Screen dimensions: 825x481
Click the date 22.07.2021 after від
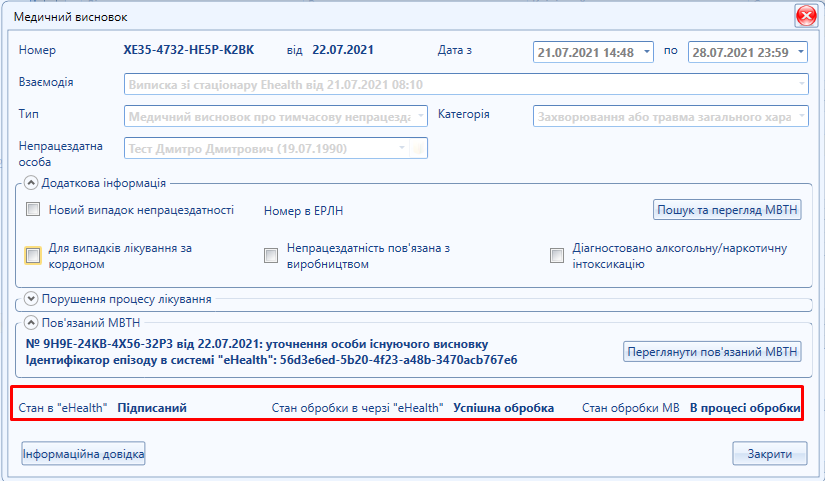pyautogui.click(x=343, y=50)
